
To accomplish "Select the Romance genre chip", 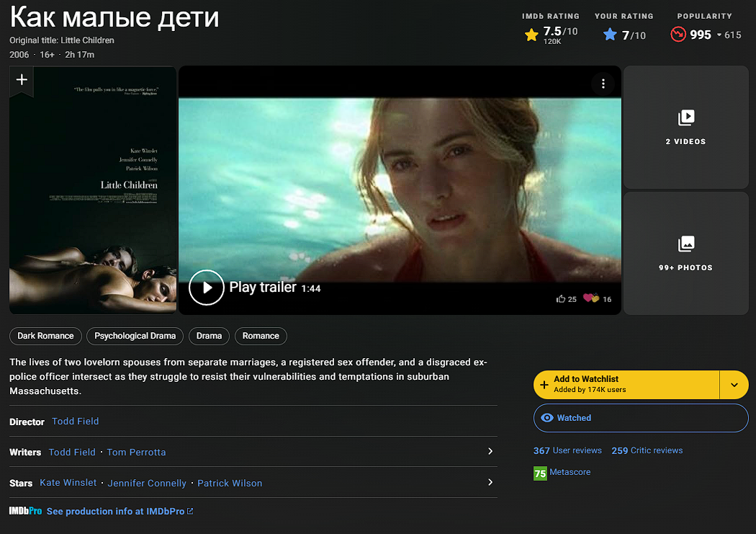I will [261, 337].
